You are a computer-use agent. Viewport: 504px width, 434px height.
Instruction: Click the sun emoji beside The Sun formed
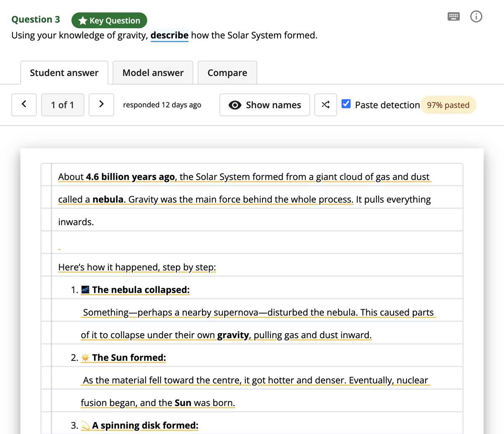pos(85,358)
